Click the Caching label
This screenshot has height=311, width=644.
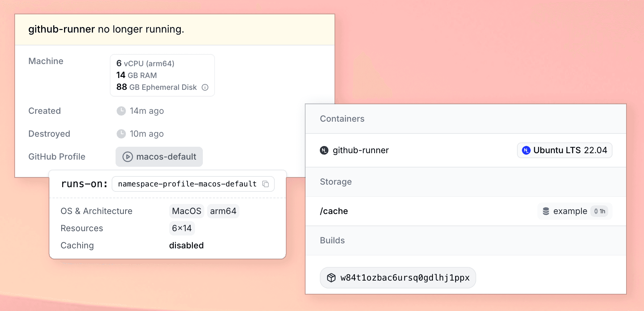77,246
